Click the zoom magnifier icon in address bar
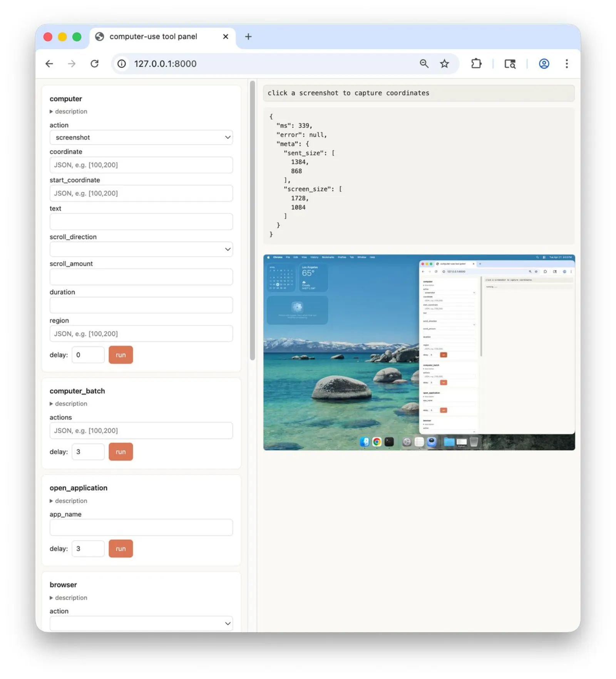Viewport: 616px width, 679px height. (x=424, y=64)
